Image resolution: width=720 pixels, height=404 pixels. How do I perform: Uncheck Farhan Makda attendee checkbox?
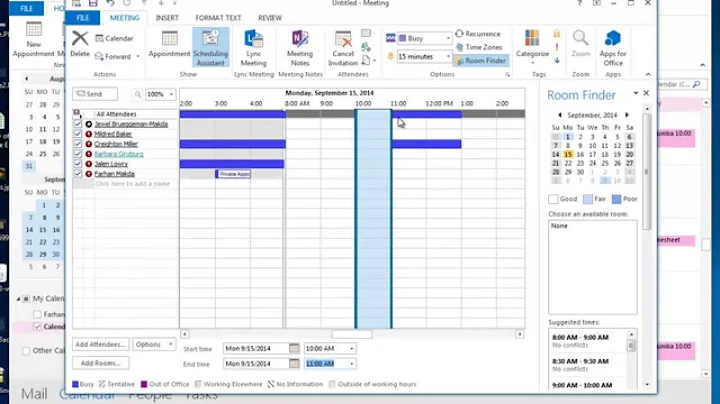[78, 174]
